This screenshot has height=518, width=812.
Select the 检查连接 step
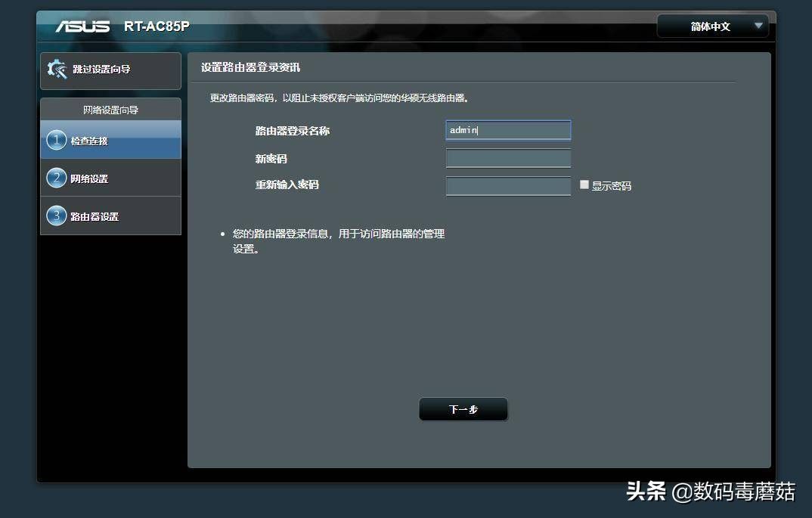[111, 140]
